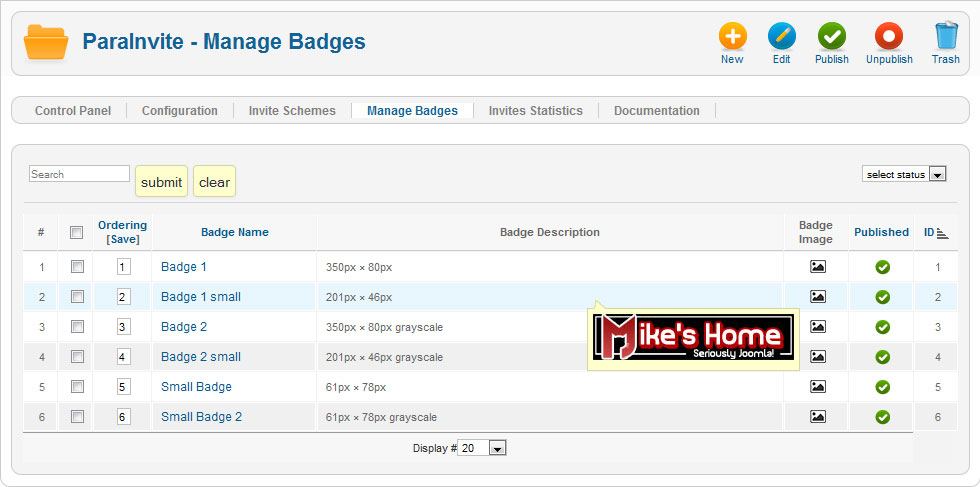Screen dimensions: 980x487
Task: Click into the Search input field
Action: pos(79,174)
